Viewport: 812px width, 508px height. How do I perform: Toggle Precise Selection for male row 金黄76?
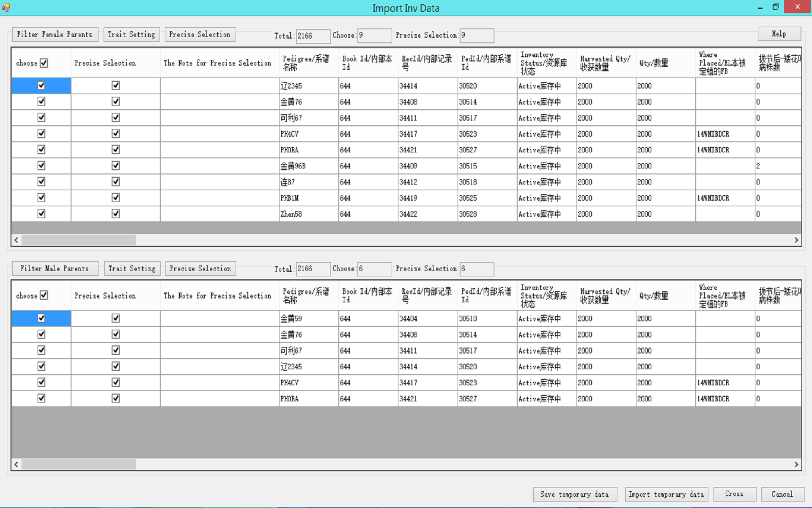tap(115, 334)
